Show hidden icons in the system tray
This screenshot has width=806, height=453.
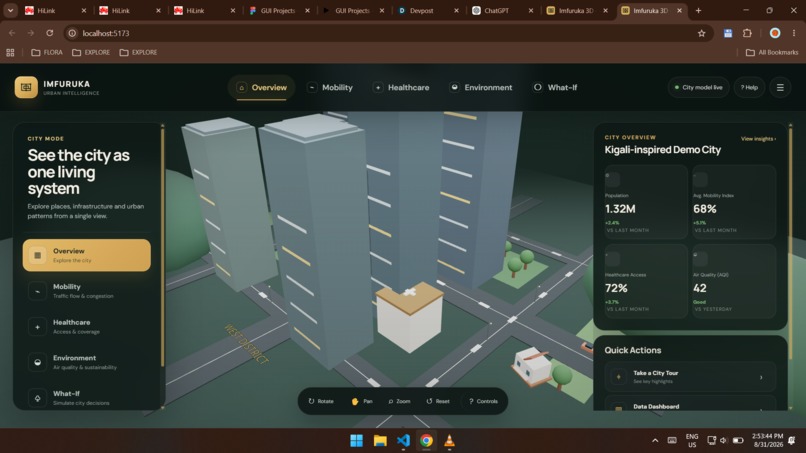[x=655, y=441]
